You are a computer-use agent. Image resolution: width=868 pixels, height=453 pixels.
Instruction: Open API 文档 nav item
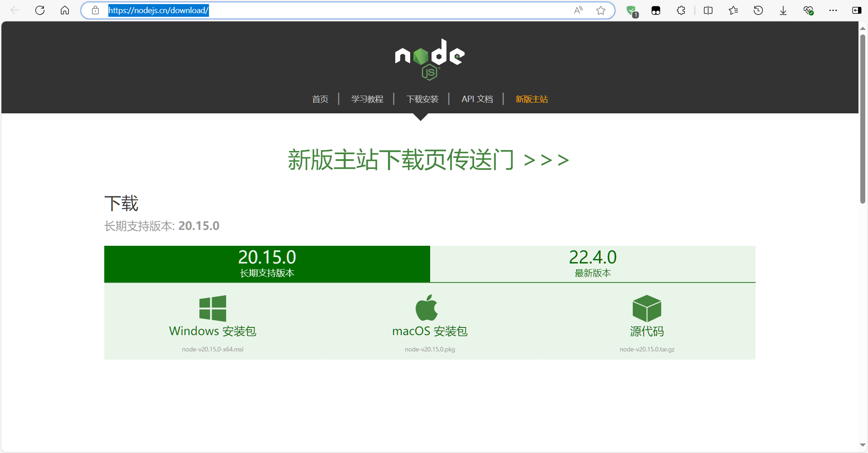coord(477,99)
